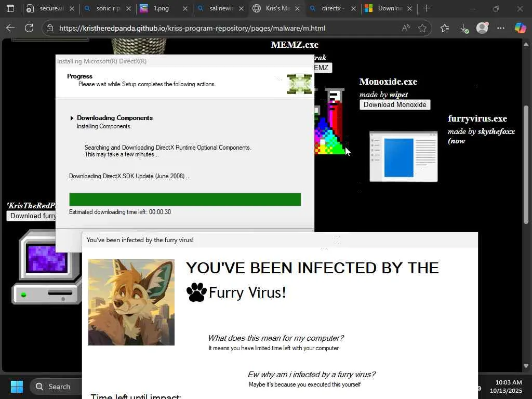
Task: Click the DirectX logo in installer
Action: click(x=299, y=84)
